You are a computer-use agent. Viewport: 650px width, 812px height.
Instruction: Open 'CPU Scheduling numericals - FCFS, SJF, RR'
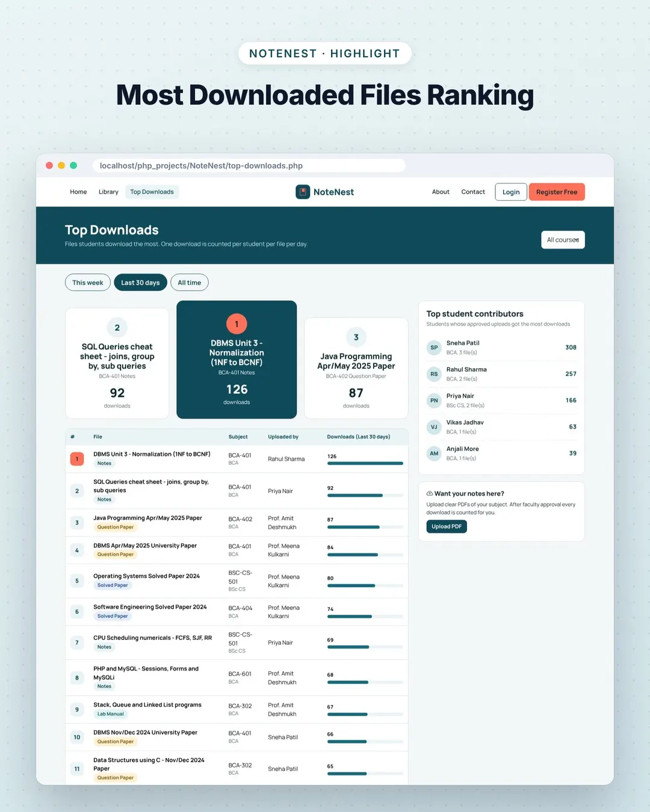152,638
